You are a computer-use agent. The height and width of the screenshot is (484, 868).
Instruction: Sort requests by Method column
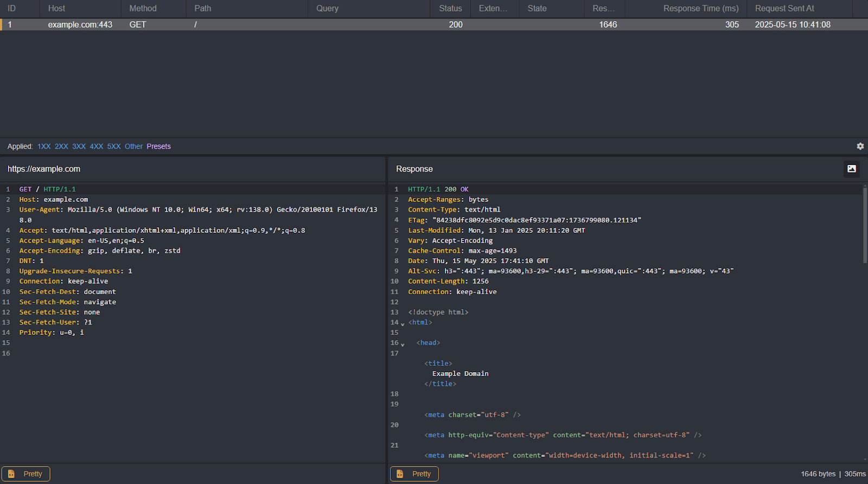[x=143, y=9]
